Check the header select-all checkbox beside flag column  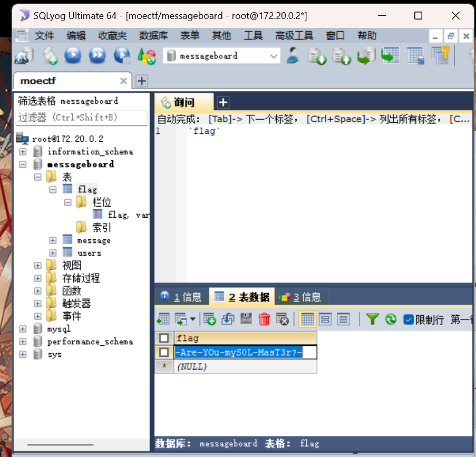tap(164, 338)
